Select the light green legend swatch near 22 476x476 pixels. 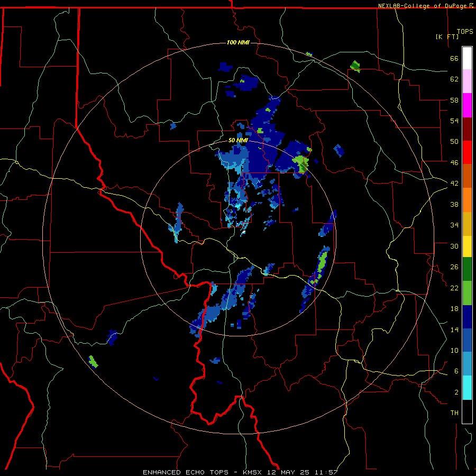pyautogui.click(x=467, y=293)
